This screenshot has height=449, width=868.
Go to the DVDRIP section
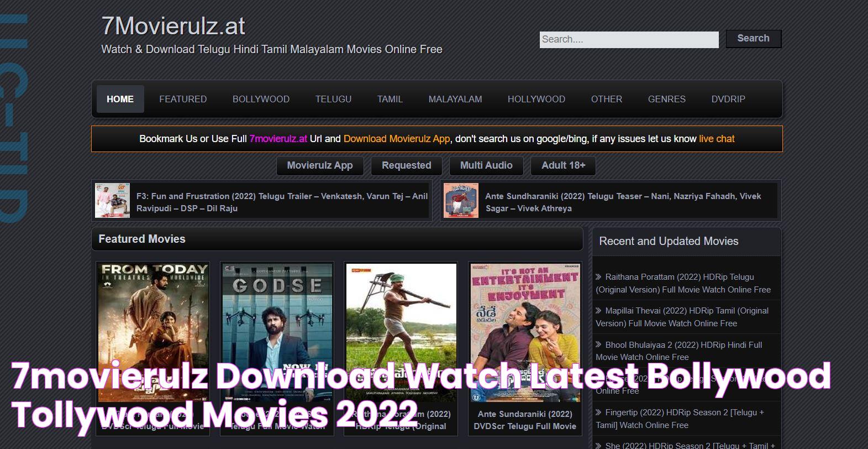[x=728, y=99]
